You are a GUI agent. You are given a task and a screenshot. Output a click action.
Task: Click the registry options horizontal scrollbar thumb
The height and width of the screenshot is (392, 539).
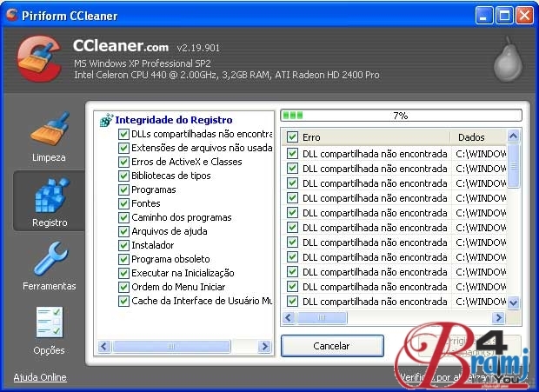(x=171, y=346)
